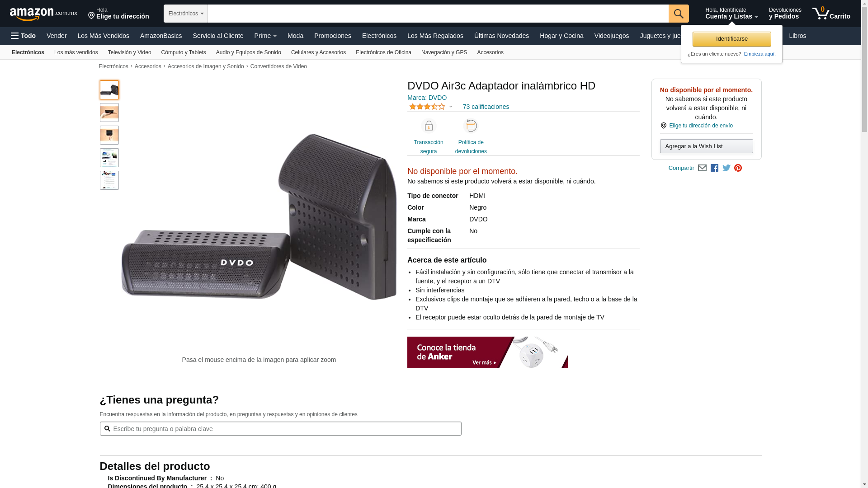Open the 73 calificaciones link
The height and width of the screenshot is (488, 868).
tap(486, 107)
